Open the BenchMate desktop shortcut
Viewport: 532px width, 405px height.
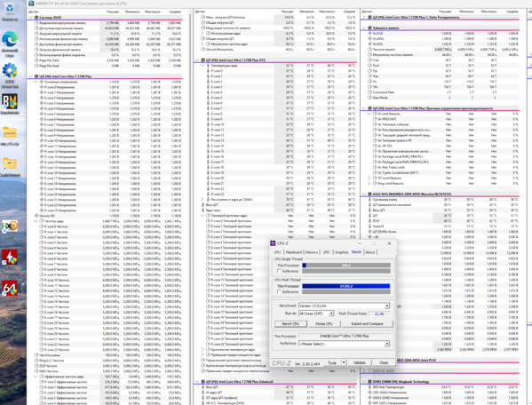coord(10,101)
